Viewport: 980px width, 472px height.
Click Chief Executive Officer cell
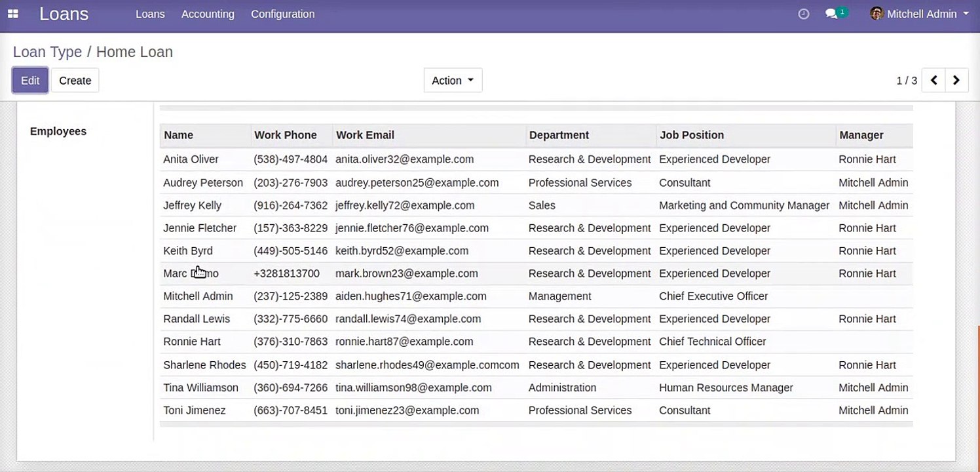pos(713,296)
